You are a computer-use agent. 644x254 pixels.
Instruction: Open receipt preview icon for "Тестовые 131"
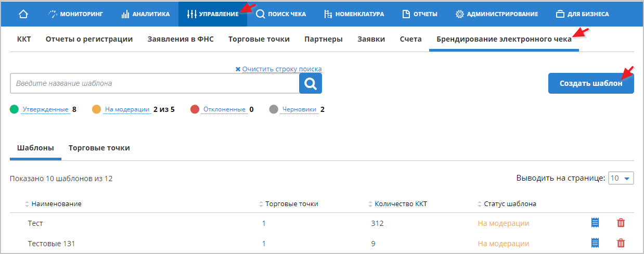pyautogui.click(x=595, y=243)
